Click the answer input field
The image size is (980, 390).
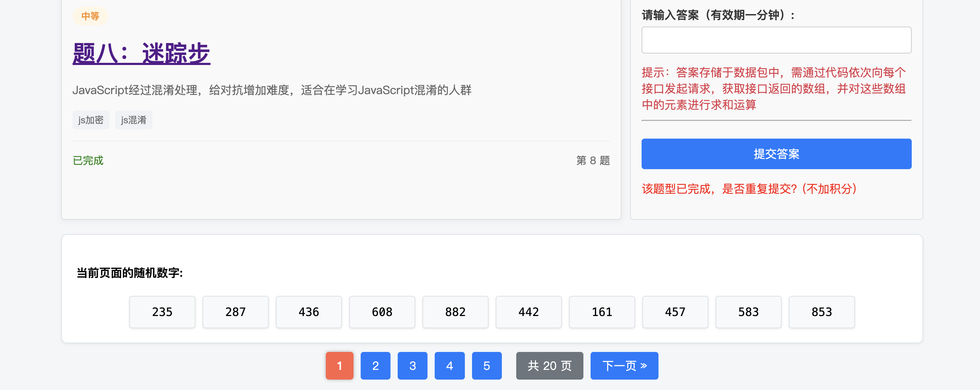pos(776,40)
